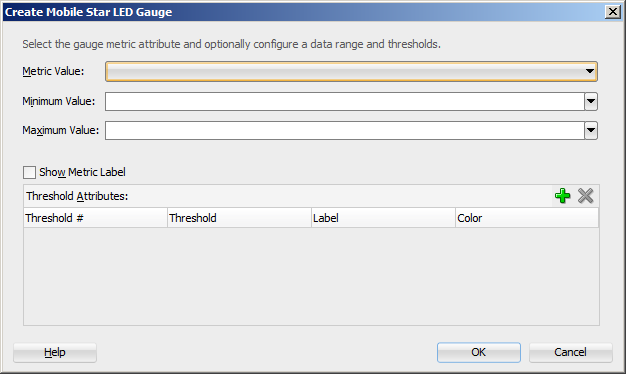Viewport: 626px width, 374px height.
Task: Close the Create Mobile Star LED Gauge dialog
Action: click(613, 12)
